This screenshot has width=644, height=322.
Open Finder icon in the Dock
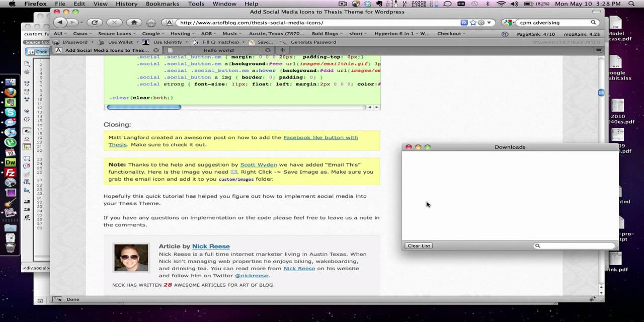click(10, 82)
